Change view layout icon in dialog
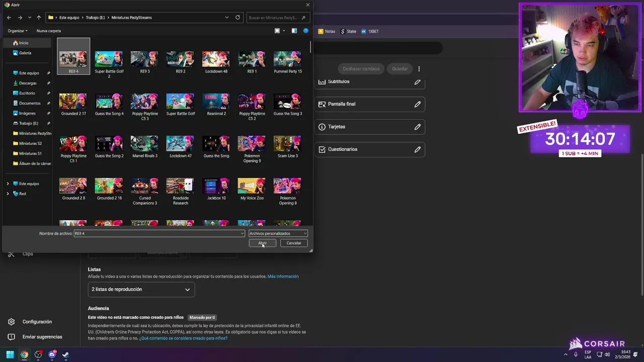Screen dimensions: 644x362 click(x=277, y=31)
